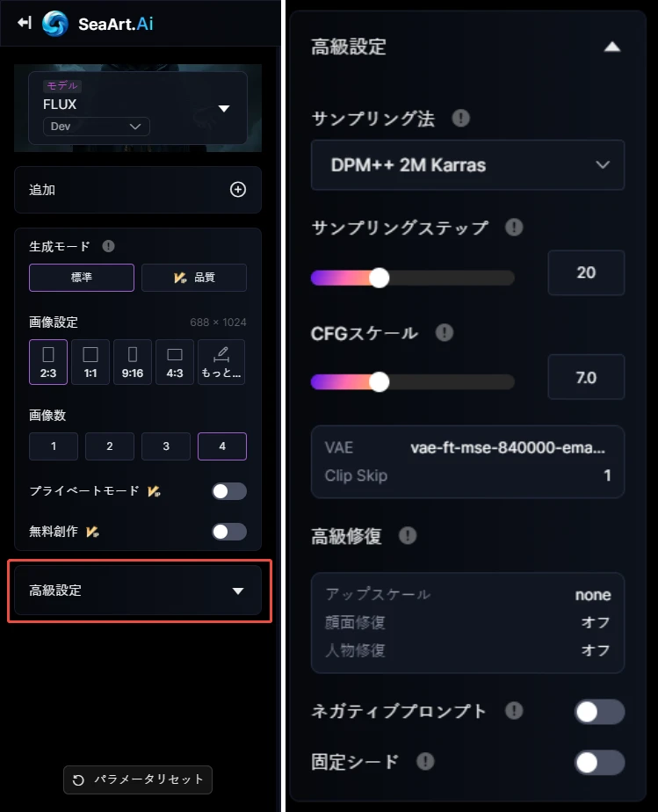Click info icon beside サンプリング法

click(461, 119)
